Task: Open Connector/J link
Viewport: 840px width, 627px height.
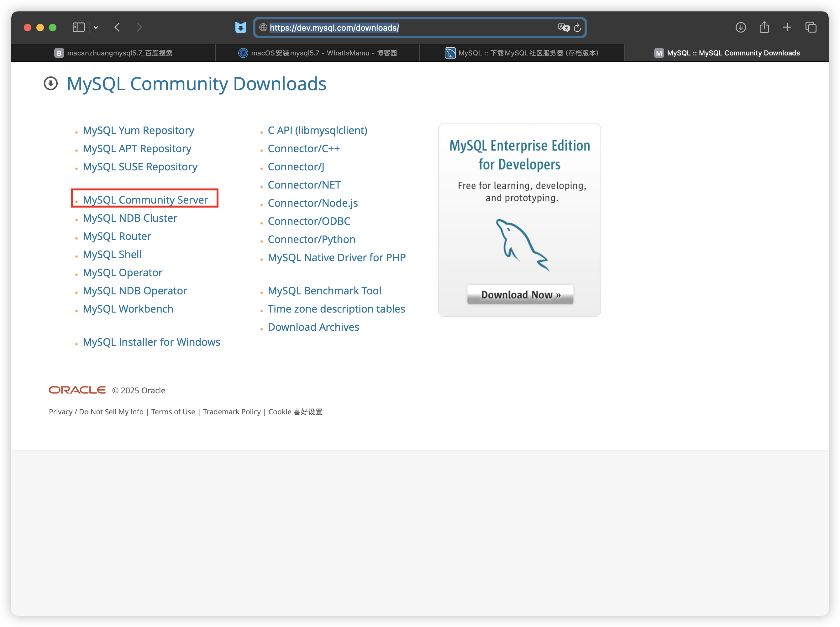Action: [x=296, y=167]
